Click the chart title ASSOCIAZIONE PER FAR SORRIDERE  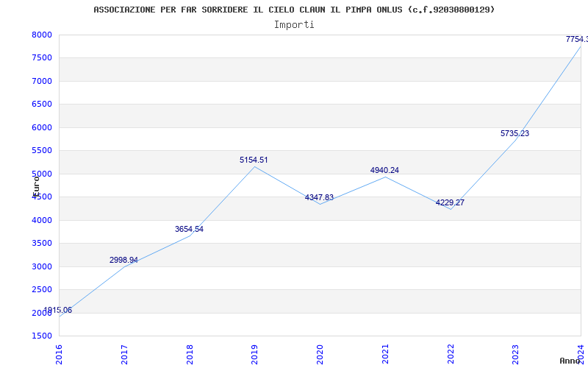[x=294, y=10]
